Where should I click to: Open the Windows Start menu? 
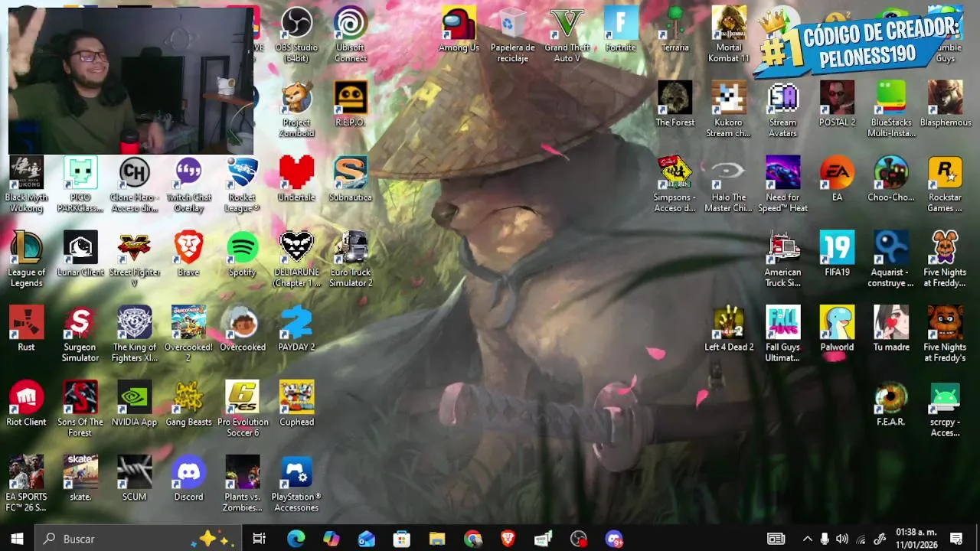[x=17, y=539]
